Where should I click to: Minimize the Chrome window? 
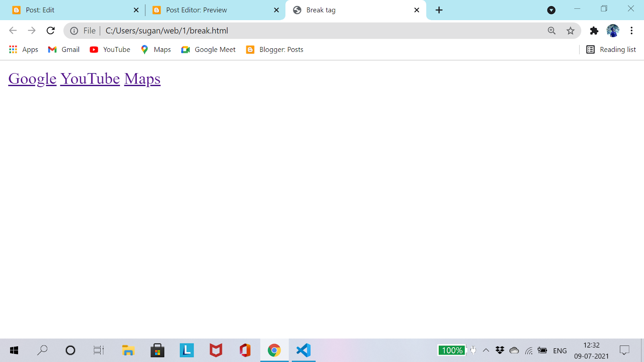pyautogui.click(x=577, y=8)
